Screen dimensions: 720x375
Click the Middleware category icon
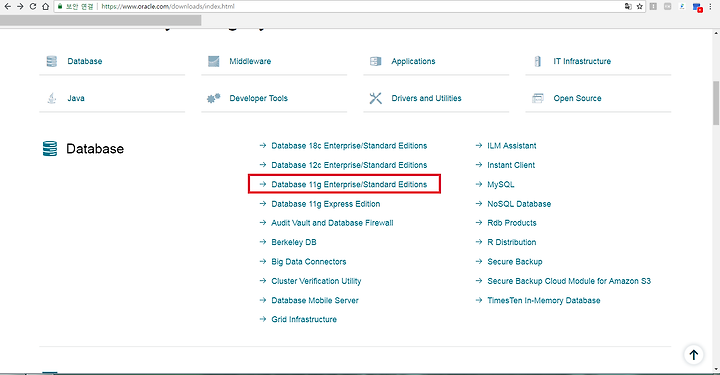[x=214, y=61]
